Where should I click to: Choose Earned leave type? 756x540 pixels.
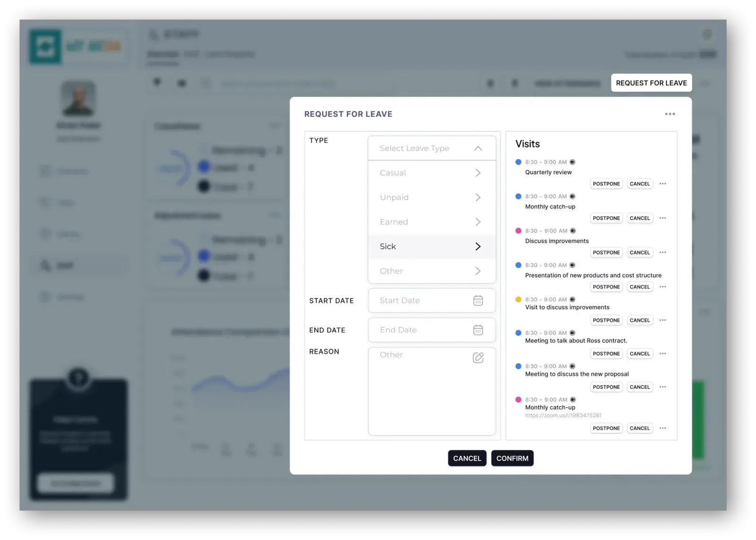431,222
